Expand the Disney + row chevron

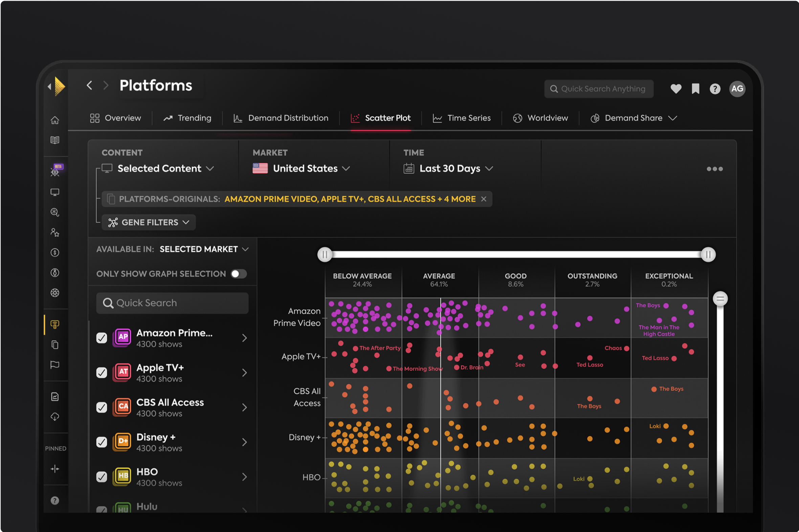[244, 442]
